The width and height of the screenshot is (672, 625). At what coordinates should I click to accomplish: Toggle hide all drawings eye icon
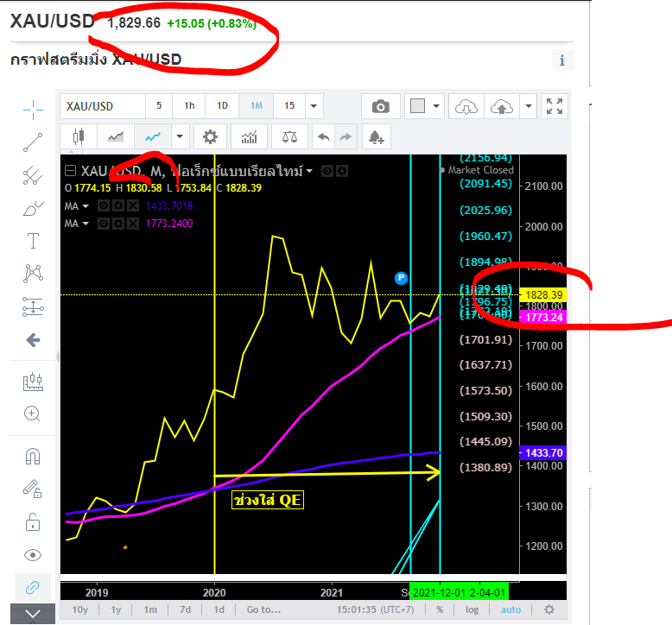pyautogui.click(x=33, y=555)
